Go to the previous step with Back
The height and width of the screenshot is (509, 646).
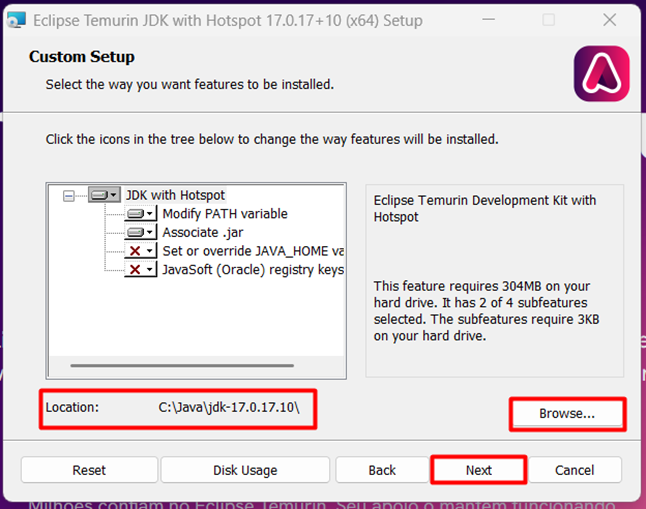coord(382,470)
